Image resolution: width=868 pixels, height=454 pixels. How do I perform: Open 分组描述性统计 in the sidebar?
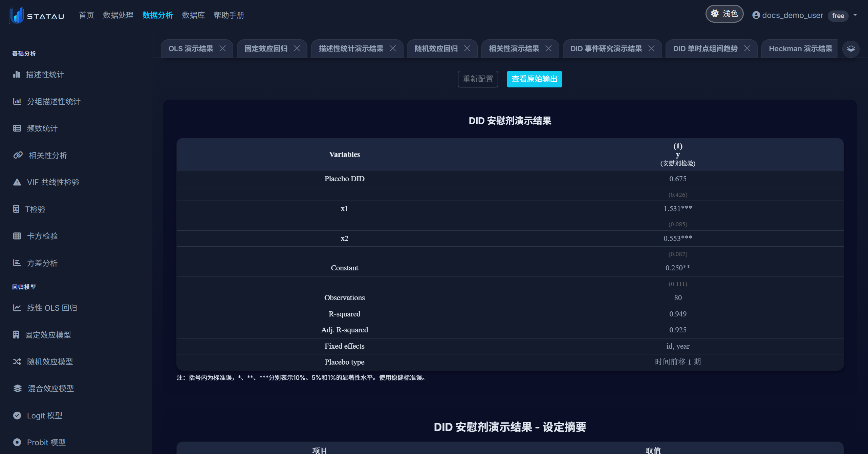54,101
